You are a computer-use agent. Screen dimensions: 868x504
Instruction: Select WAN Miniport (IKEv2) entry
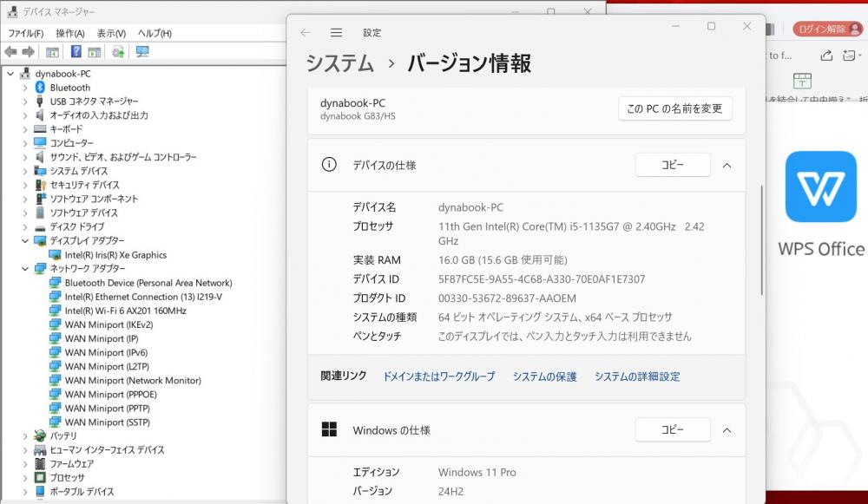(x=108, y=324)
